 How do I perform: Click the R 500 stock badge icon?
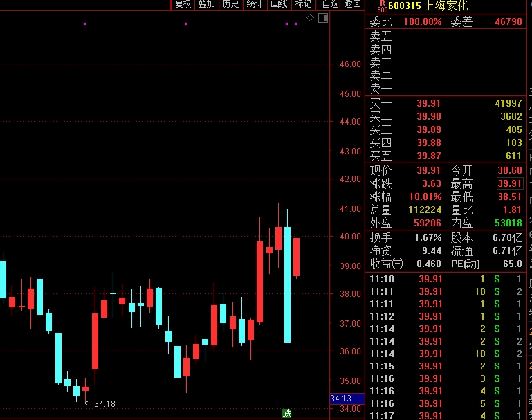coord(381,6)
